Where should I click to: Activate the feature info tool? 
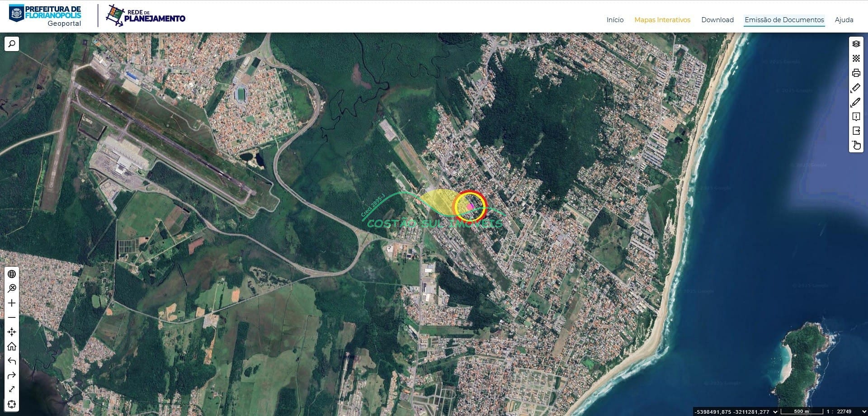click(x=856, y=117)
